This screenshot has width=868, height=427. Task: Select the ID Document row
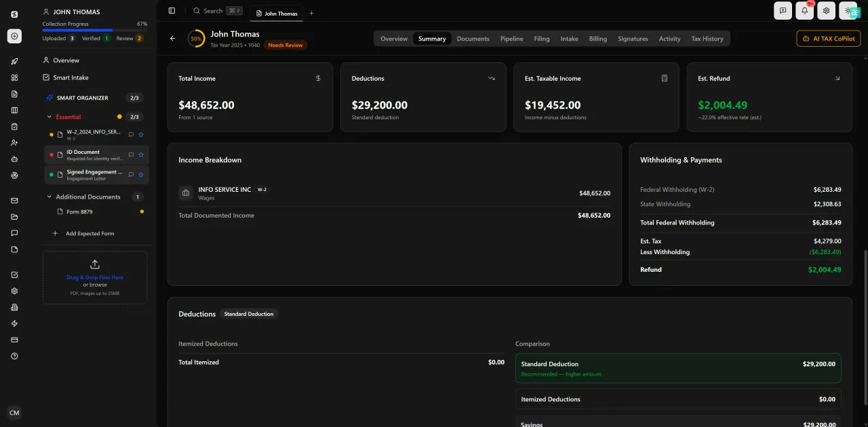[96, 155]
